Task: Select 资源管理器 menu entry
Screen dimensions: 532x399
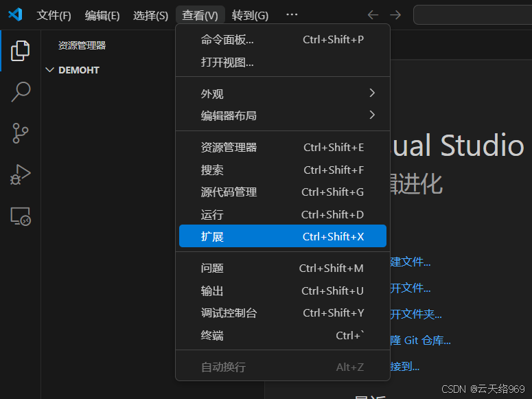Action: (x=283, y=148)
